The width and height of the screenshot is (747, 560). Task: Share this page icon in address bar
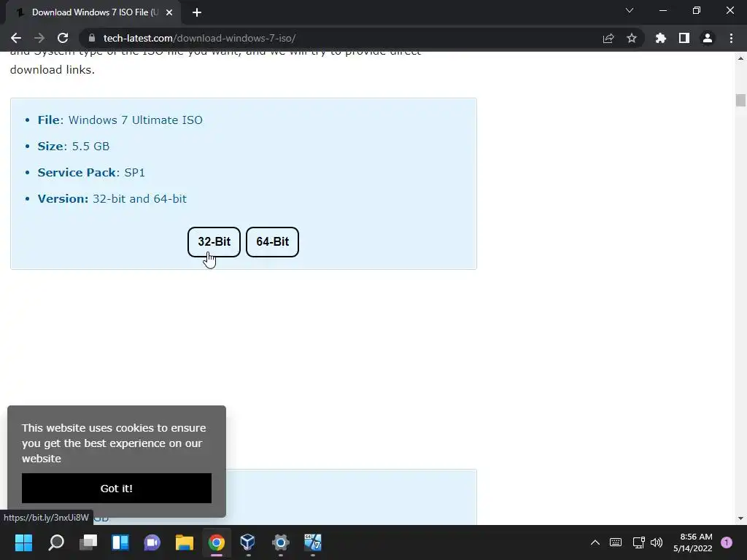(608, 38)
